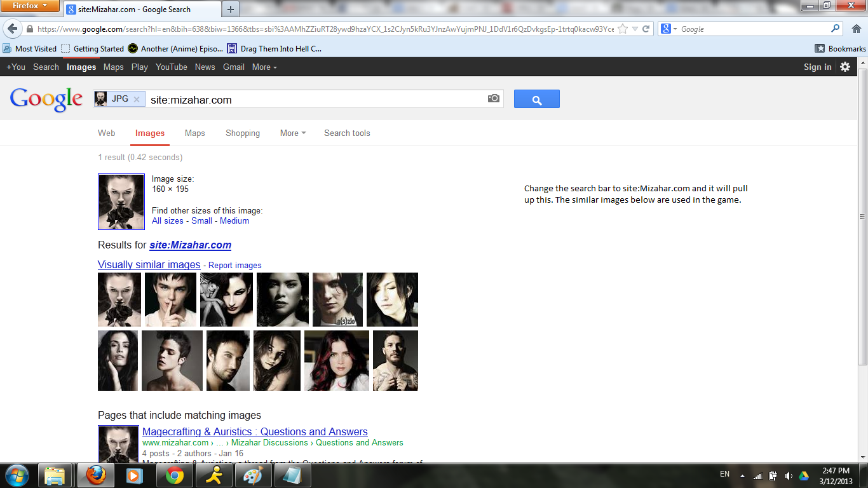Open Google Chrome from the taskbar

[175, 475]
